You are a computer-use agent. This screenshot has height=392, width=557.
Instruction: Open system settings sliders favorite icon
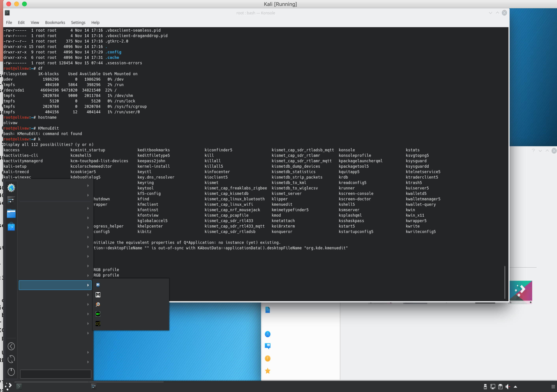tap(11, 200)
